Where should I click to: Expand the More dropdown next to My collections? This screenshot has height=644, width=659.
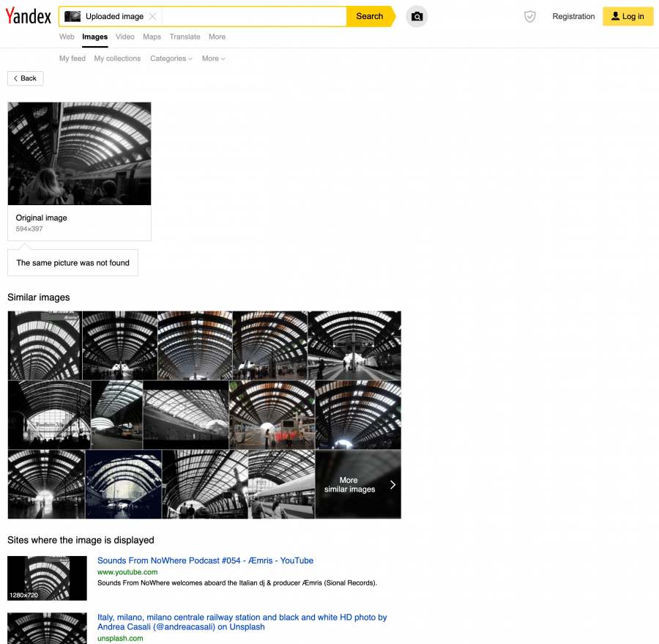212,58
